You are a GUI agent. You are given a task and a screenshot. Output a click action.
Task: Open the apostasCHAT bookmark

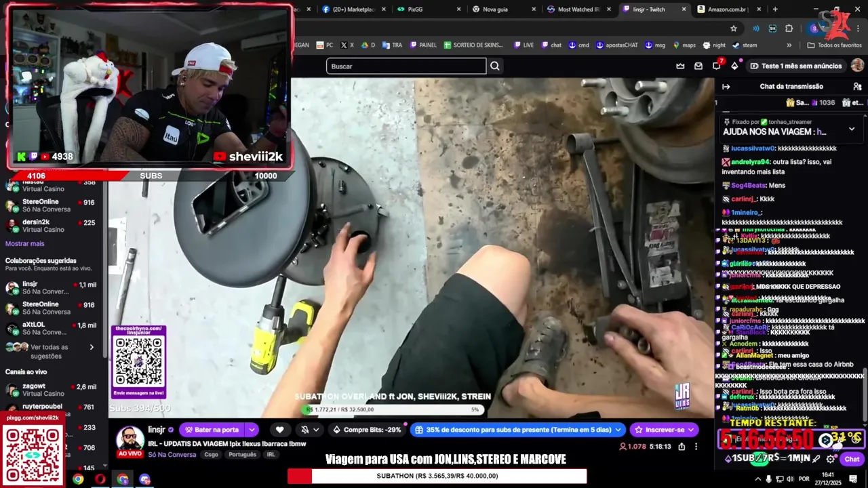click(x=617, y=45)
